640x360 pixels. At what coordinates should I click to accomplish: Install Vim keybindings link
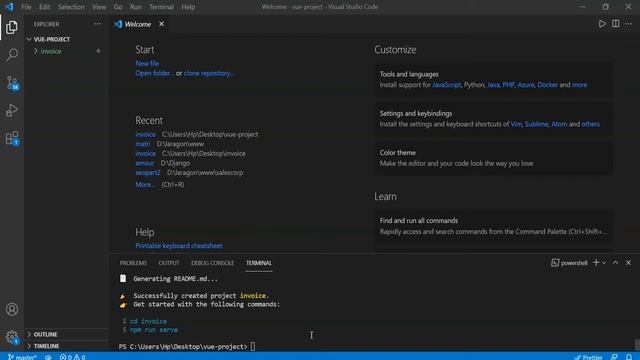tap(516, 124)
